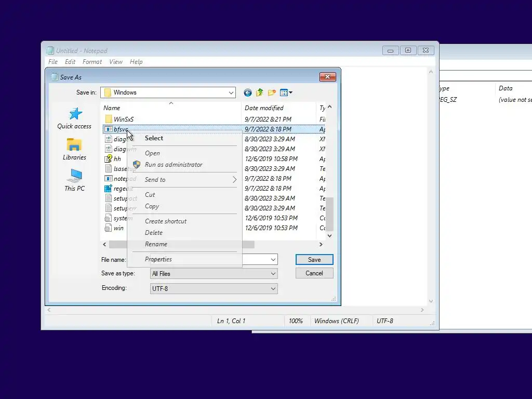Choose Run as administrator in context menu

point(184,165)
